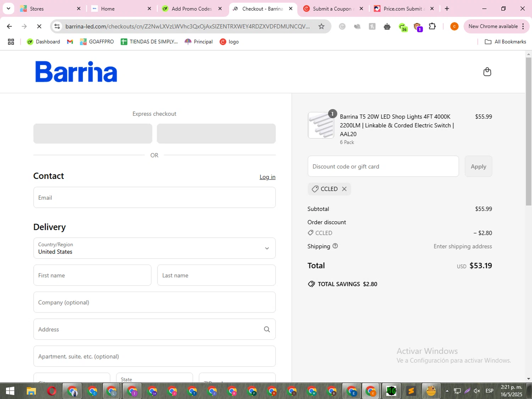Image resolution: width=532 pixels, height=399 pixels.
Task: Click the Total $53.19 amount
Action: click(481, 266)
